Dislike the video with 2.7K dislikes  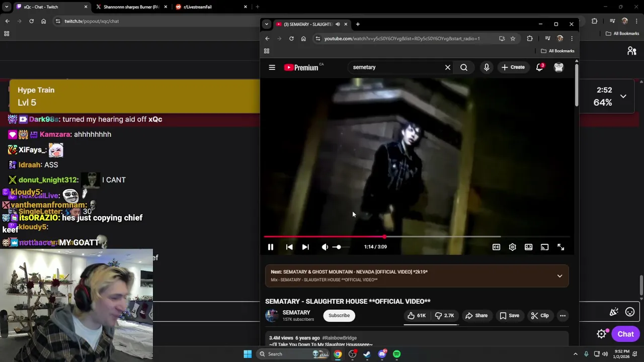pos(444,315)
